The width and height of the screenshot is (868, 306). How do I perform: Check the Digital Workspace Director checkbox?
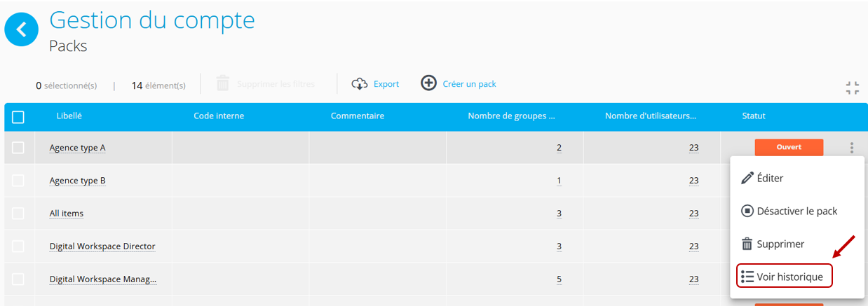[18, 246]
